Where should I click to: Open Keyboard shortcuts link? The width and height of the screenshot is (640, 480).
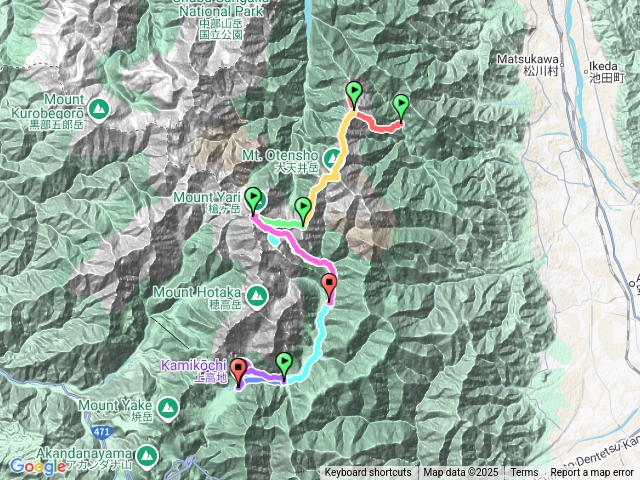368,473
